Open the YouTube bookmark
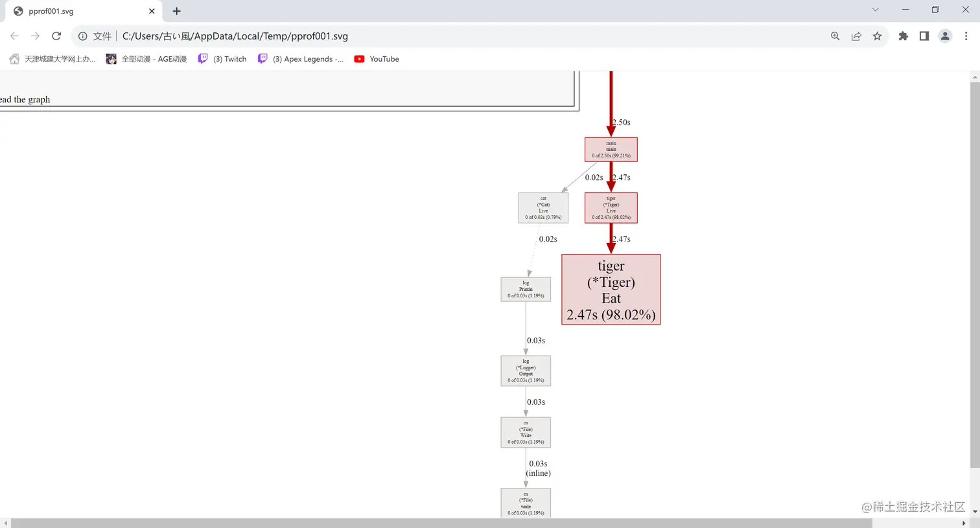Image resolution: width=980 pixels, height=528 pixels. [x=377, y=59]
